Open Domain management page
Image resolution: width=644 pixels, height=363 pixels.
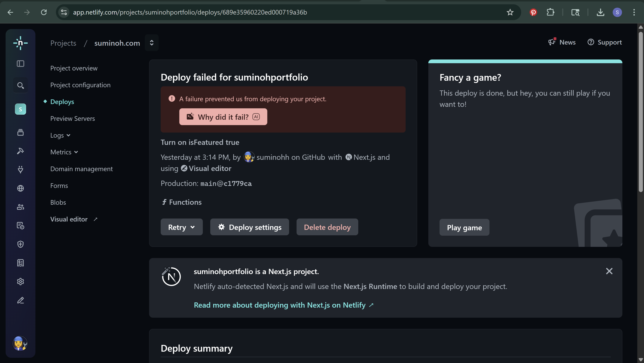pyautogui.click(x=81, y=169)
